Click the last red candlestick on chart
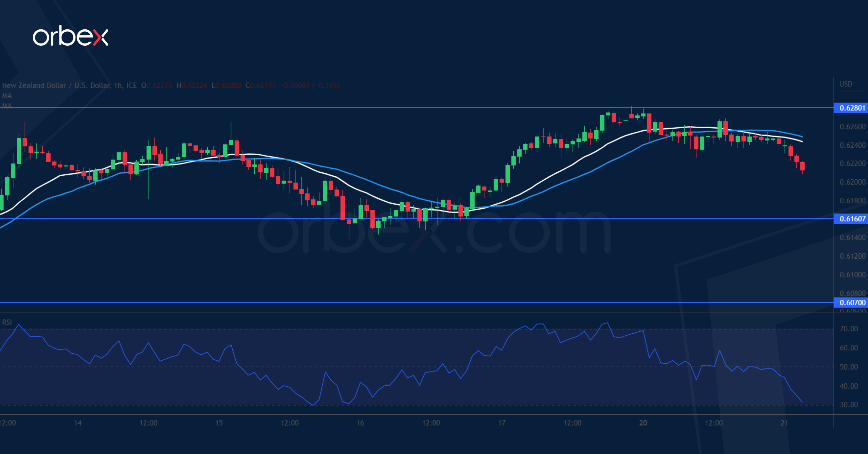Image resolution: width=868 pixels, height=454 pixels. [803, 166]
